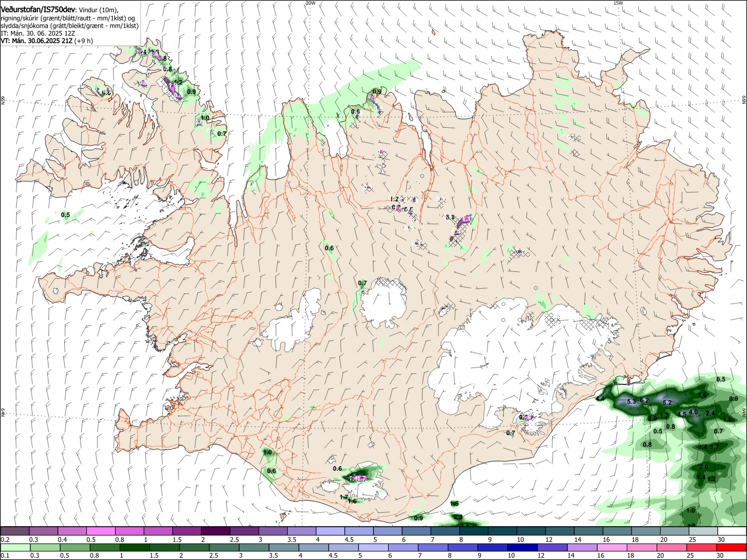Viewport: 747px width, 560px height.
Task: Select the '5.2' precipitation value on the map
Action: pyautogui.click(x=668, y=402)
